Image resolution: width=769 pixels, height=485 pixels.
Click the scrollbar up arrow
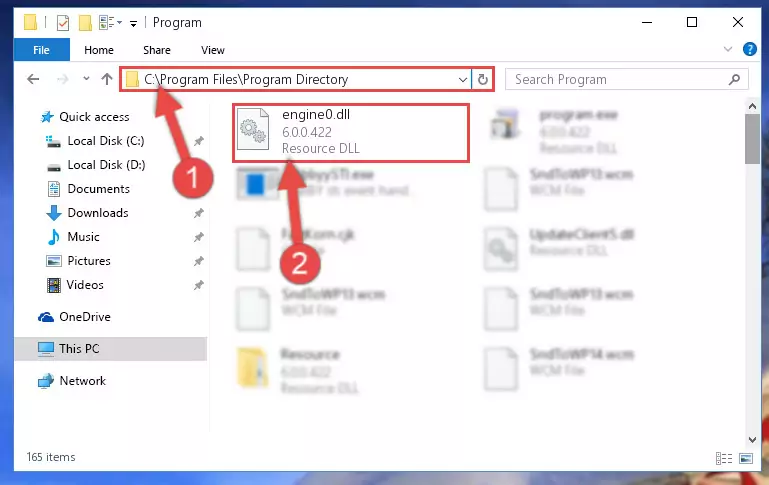point(752,106)
